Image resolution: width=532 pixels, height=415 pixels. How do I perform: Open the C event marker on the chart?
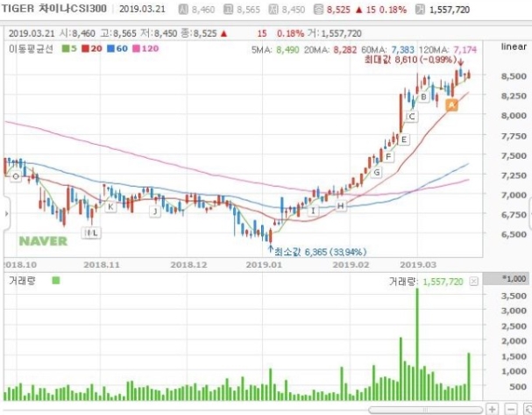(x=411, y=117)
